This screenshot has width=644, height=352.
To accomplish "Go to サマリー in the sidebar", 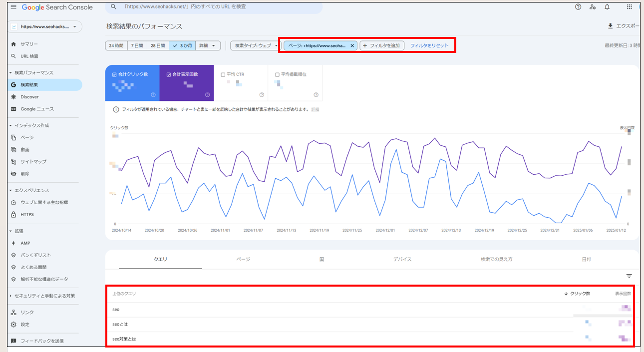I will click(x=29, y=44).
